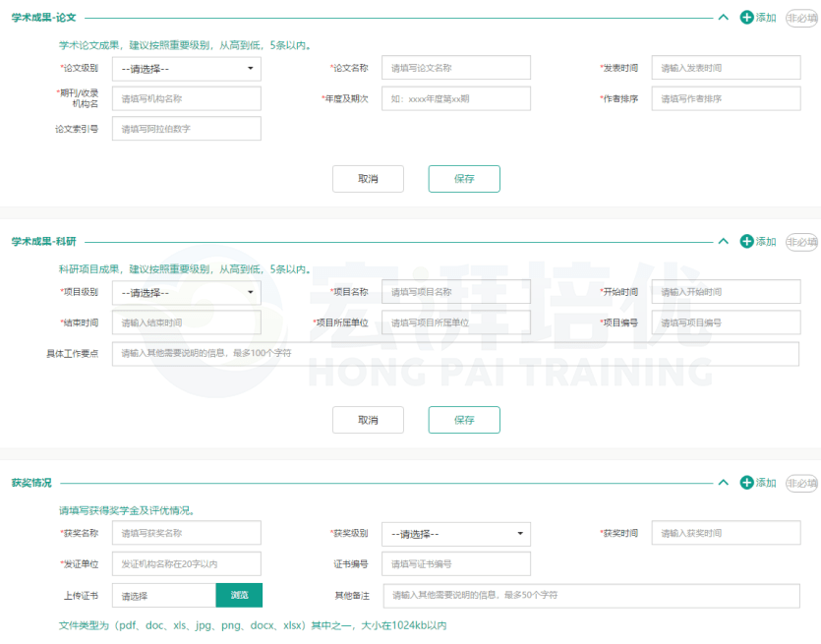Click the green 浏览 button to upload certificate

coord(239,596)
